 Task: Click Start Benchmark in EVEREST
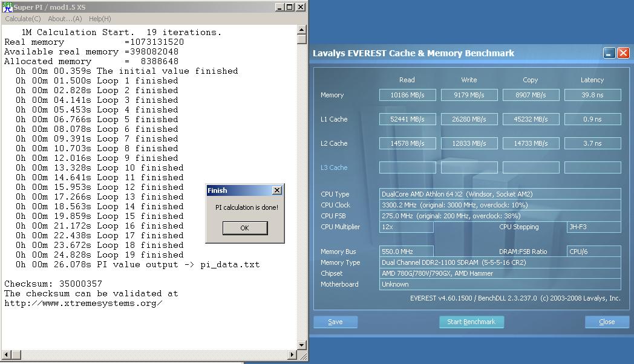pyautogui.click(x=471, y=322)
